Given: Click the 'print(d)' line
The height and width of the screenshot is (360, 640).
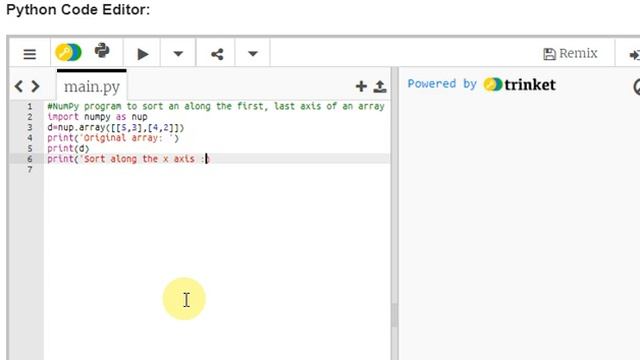Looking at the screenshot, I should tap(68, 148).
